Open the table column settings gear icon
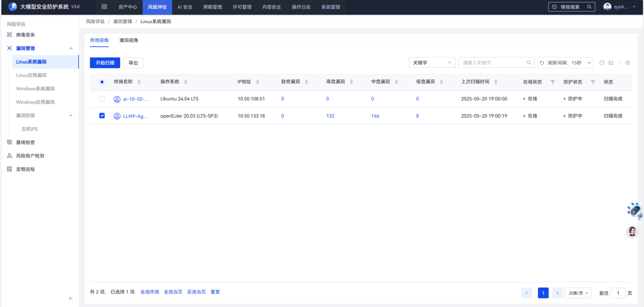 (627, 63)
